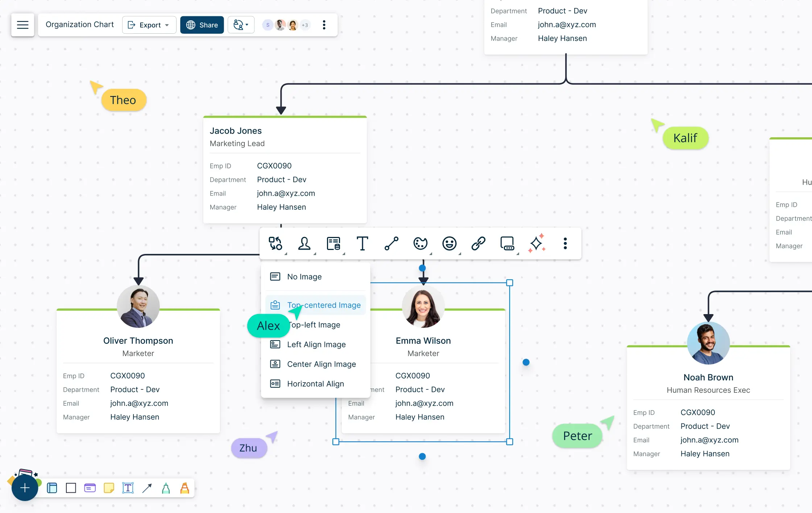Open the collaborators settings dropdown
The width and height of the screenshot is (812, 513).
click(241, 25)
